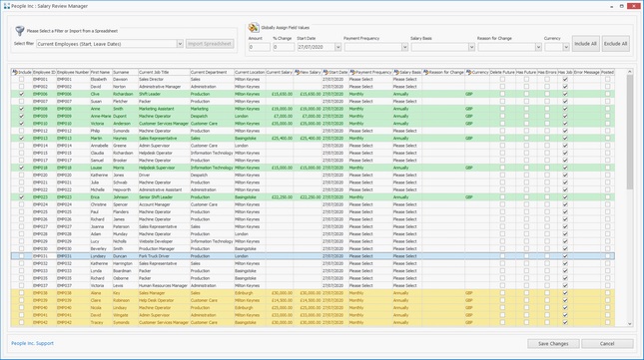Sort by the Employee ID column header
The width and height of the screenshot is (644, 360).
[x=44, y=72]
